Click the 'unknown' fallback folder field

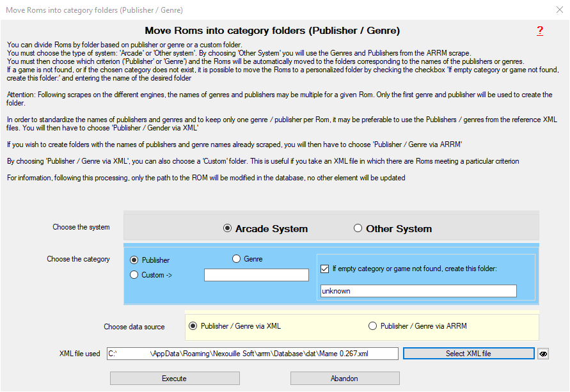(x=418, y=291)
